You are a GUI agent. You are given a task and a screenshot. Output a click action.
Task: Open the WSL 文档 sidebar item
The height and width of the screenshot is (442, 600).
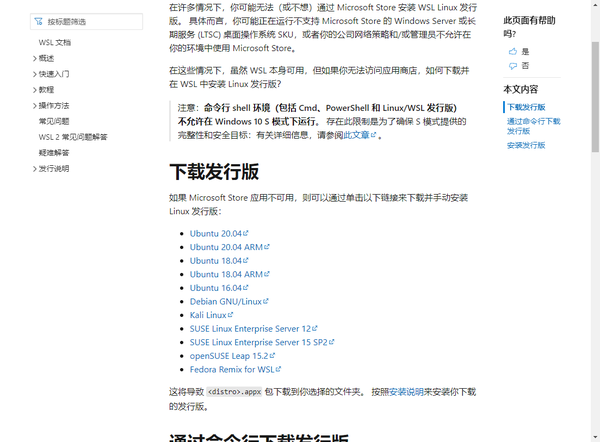[55, 42]
